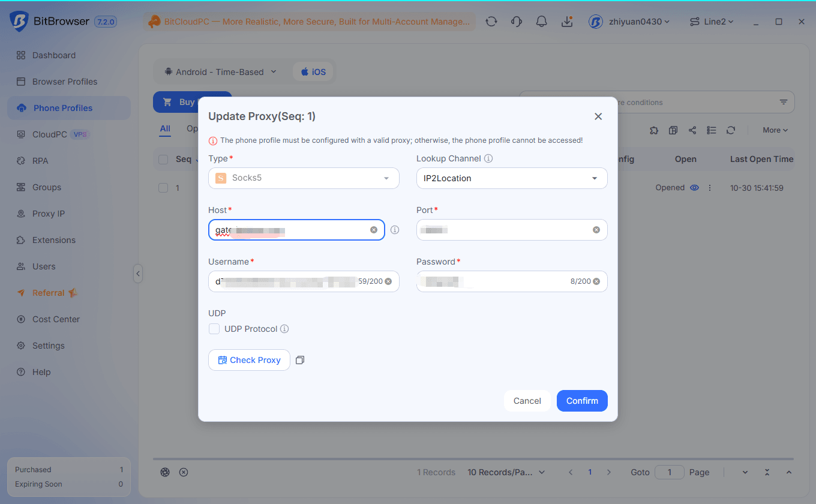The image size is (816, 504).
Task: Tick the select-all checkbox in table header
Action: point(163,159)
